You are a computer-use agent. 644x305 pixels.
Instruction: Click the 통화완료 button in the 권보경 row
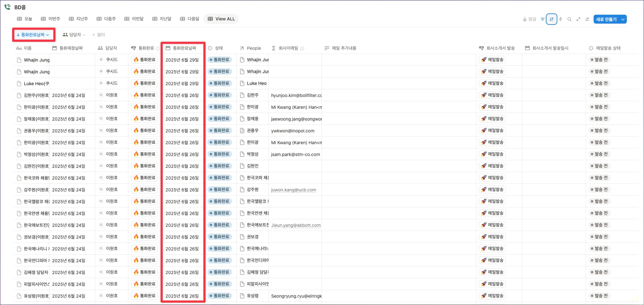click(144, 237)
